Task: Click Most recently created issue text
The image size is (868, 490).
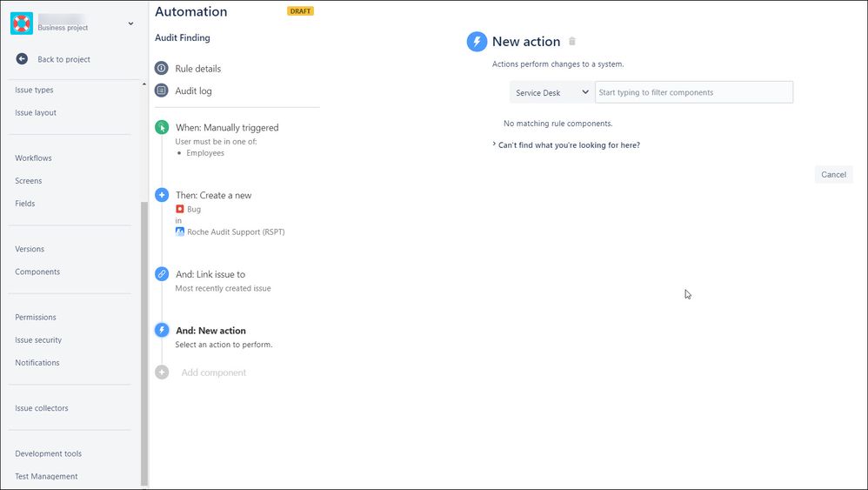Action: pos(224,288)
